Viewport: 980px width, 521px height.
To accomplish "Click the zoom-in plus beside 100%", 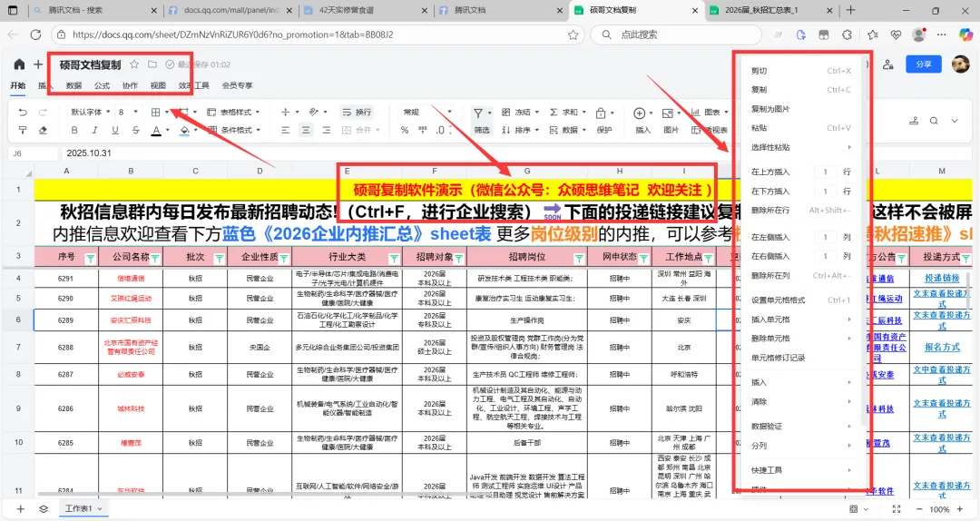I will click(961, 509).
